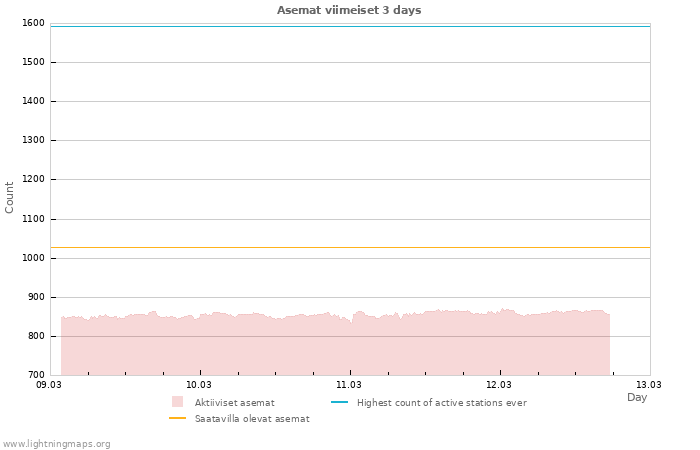Click the cyan Highest count legend line
The image size is (700, 450).
coord(339,402)
